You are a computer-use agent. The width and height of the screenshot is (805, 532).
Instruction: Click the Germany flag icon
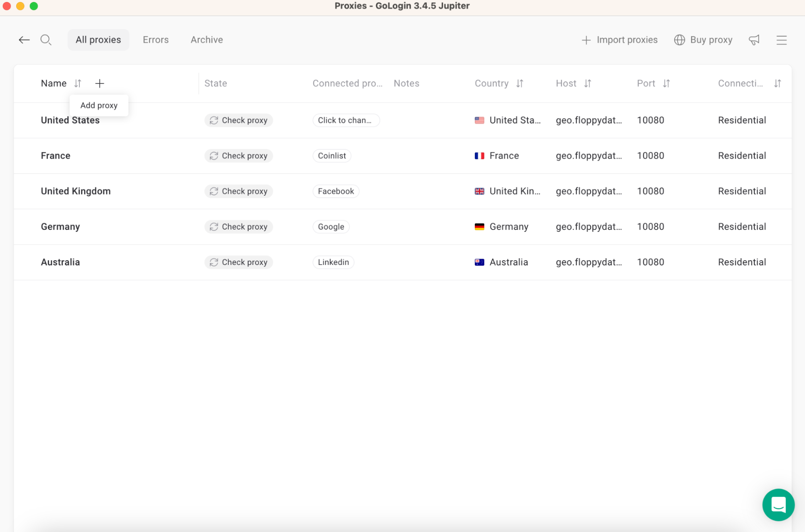(479, 227)
